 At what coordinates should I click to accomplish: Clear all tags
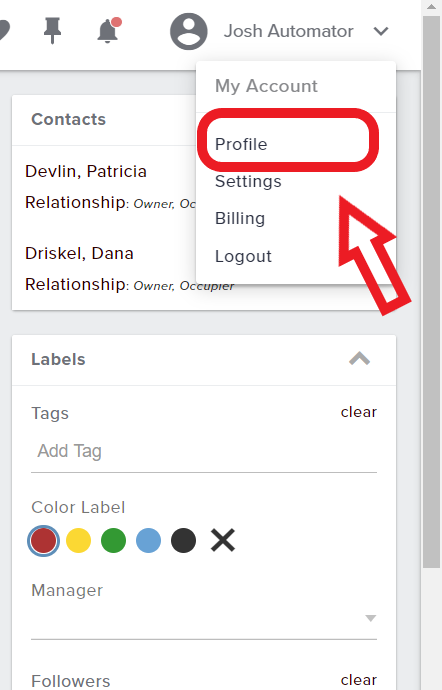tap(359, 412)
